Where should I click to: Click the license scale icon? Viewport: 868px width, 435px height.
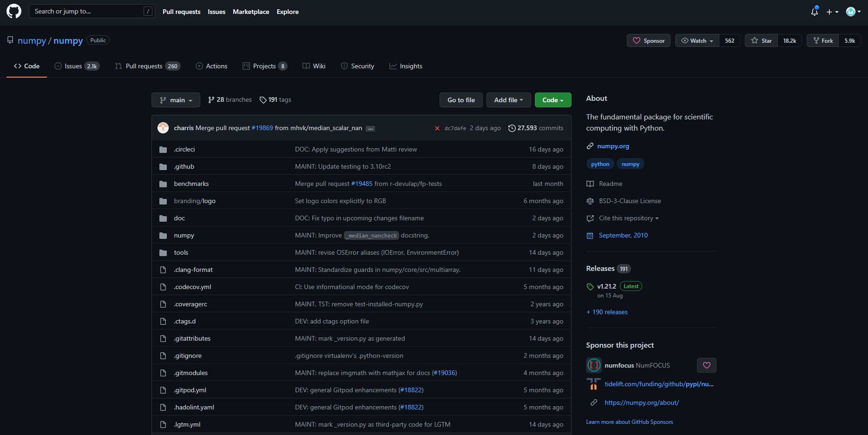[x=590, y=201]
